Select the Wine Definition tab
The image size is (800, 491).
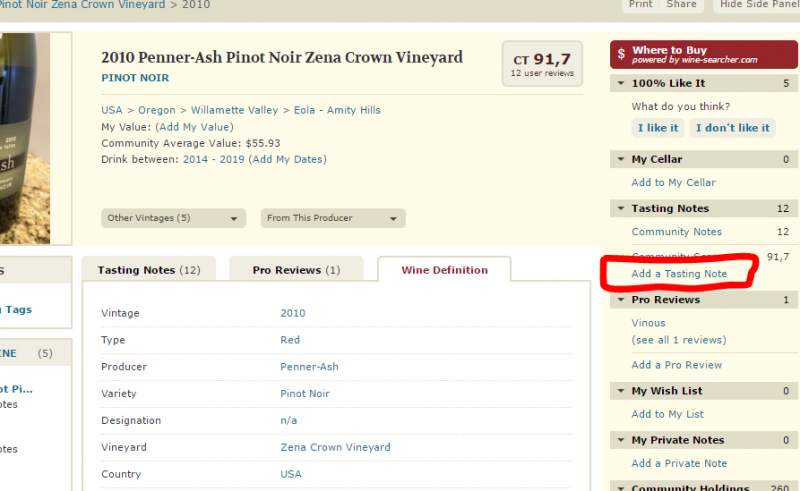click(x=444, y=270)
